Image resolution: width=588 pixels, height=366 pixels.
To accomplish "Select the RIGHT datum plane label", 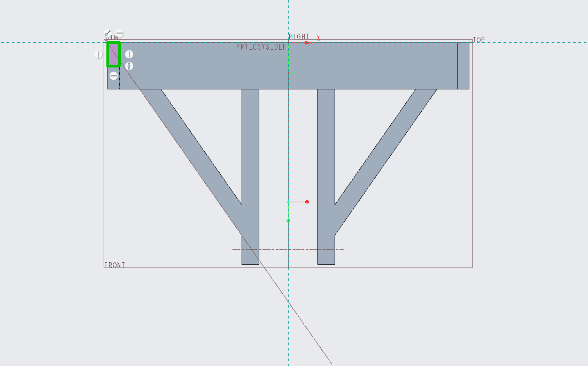I will pyautogui.click(x=299, y=37).
